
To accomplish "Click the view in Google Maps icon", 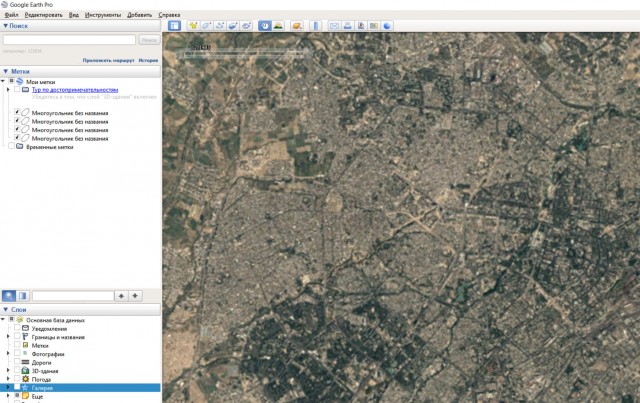I will point(373,26).
